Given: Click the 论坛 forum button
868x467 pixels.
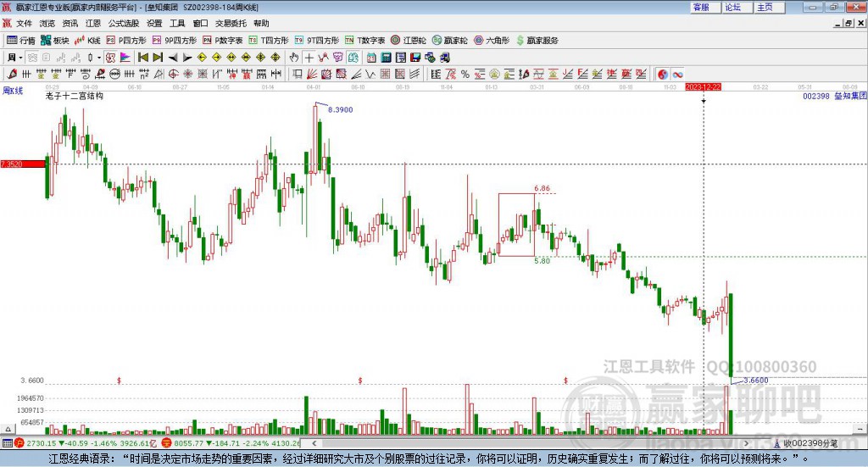Looking at the screenshot, I should pyautogui.click(x=737, y=7).
